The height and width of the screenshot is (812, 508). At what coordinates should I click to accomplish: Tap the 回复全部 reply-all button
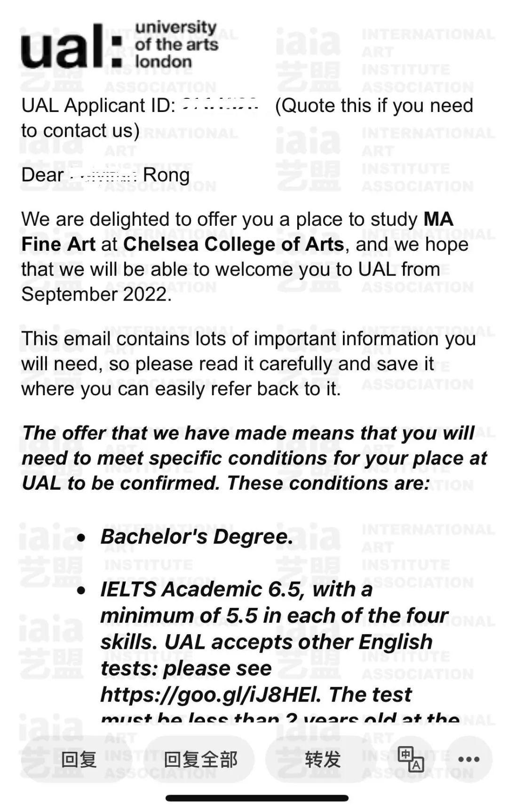(x=200, y=759)
